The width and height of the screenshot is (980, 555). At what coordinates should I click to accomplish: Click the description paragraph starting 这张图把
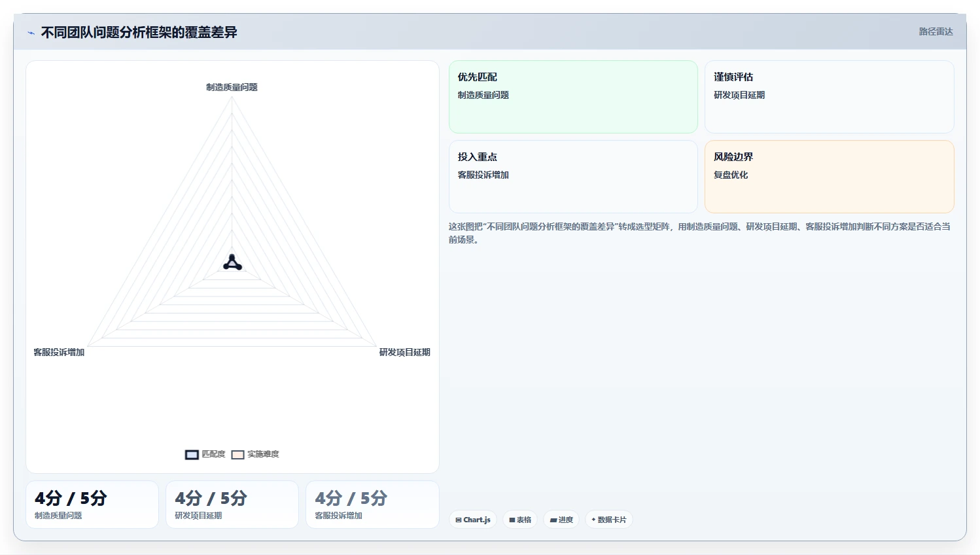[700, 233]
